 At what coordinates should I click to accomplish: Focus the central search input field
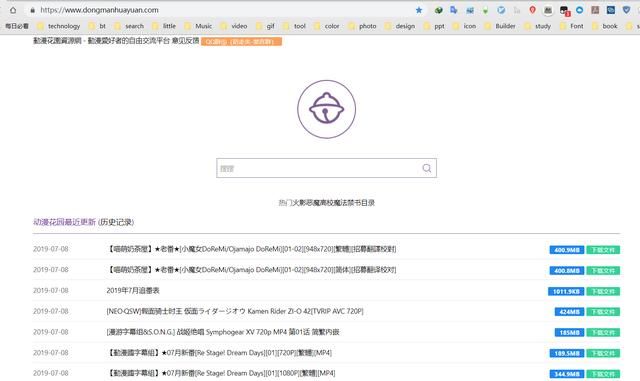326,168
